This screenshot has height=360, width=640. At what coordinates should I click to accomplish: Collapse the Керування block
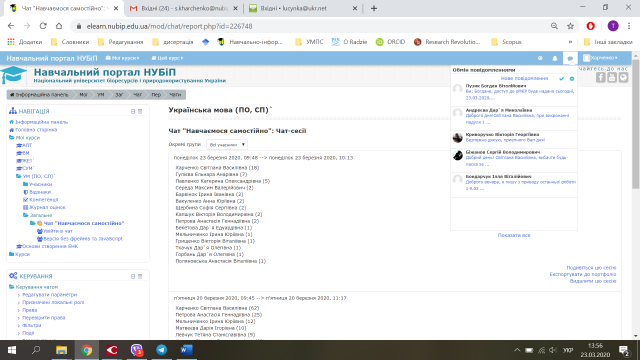(133, 276)
